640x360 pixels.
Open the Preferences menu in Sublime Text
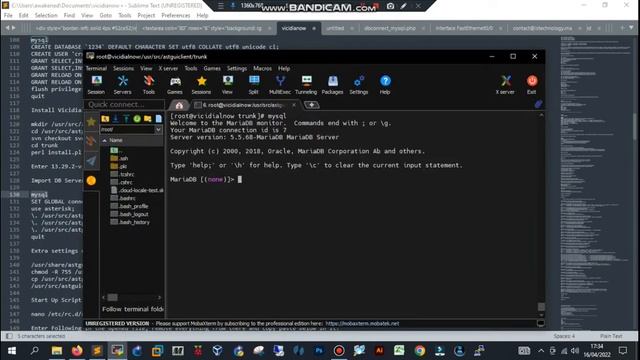[176, 15]
